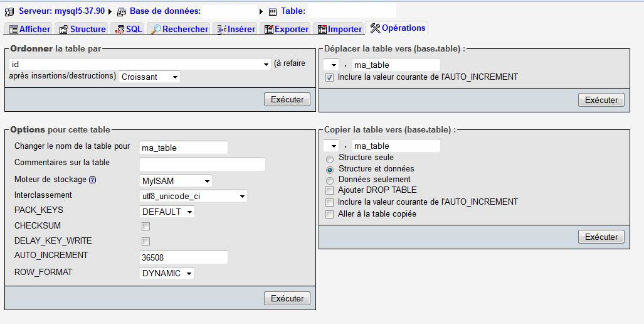The image size is (644, 324).
Task: Open the Croissant sort order dropdown
Action: pyautogui.click(x=149, y=77)
